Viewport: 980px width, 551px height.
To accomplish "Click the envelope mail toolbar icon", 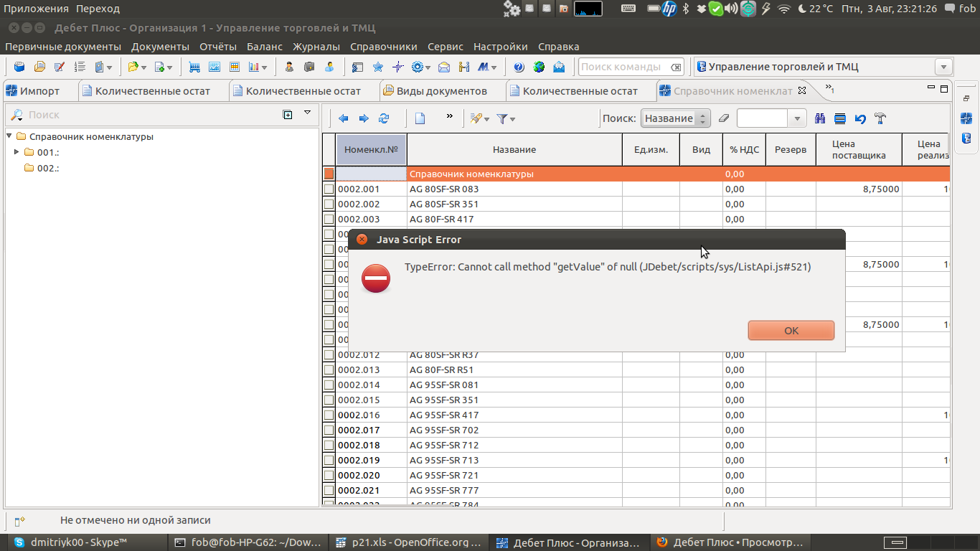I will 444,67.
